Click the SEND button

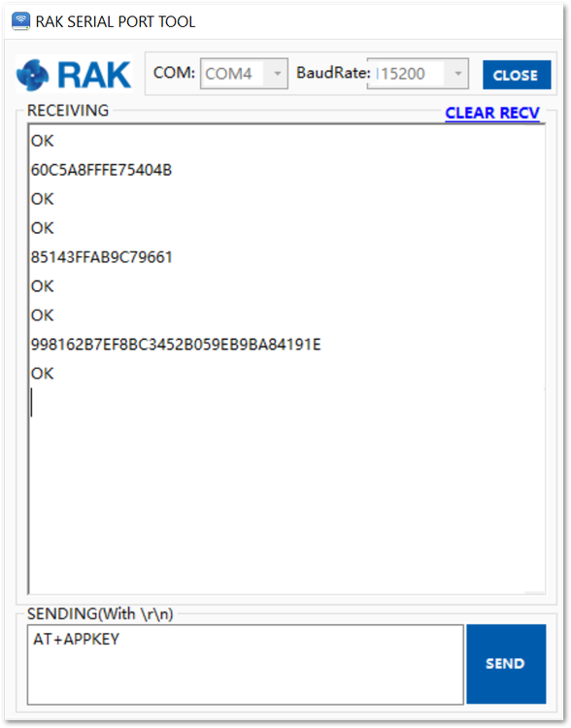(x=506, y=664)
